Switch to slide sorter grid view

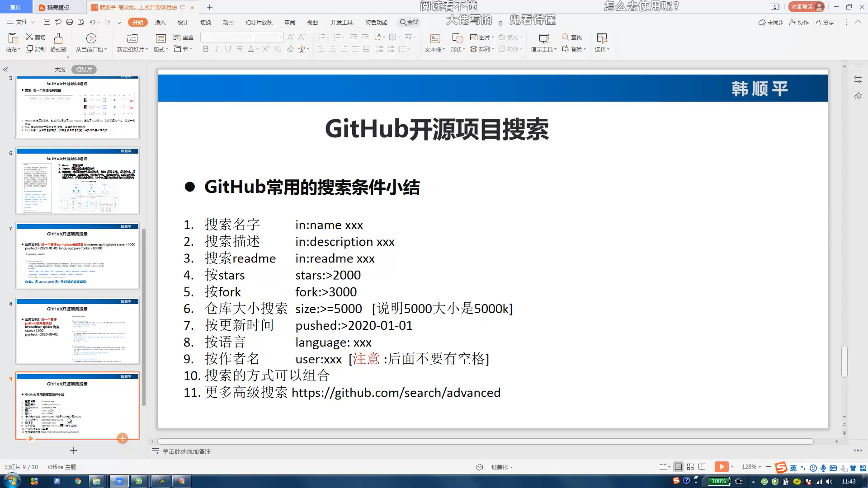pos(690,467)
